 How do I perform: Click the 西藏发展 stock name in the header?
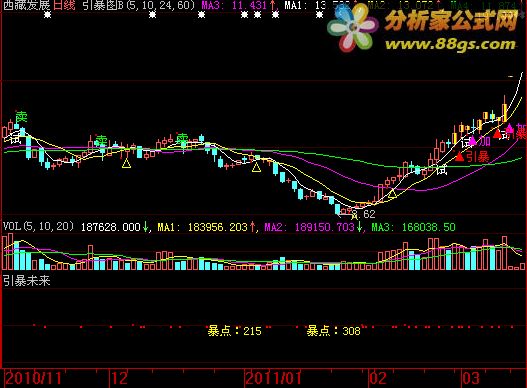click(27, 5)
